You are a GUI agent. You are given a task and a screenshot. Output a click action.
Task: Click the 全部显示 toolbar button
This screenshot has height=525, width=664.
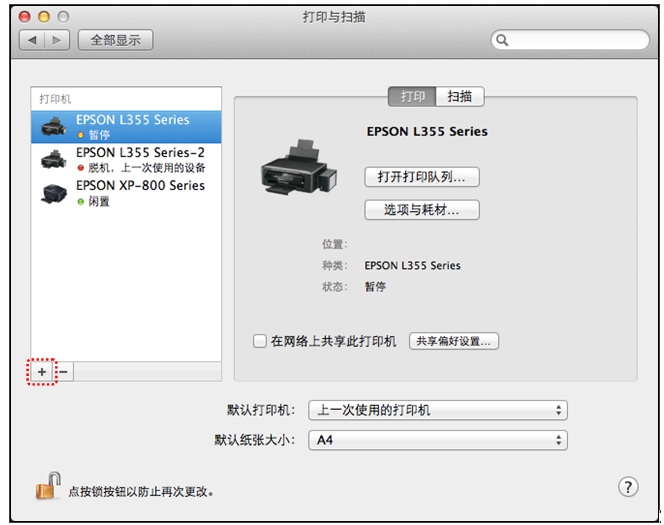pyautogui.click(x=115, y=40)
